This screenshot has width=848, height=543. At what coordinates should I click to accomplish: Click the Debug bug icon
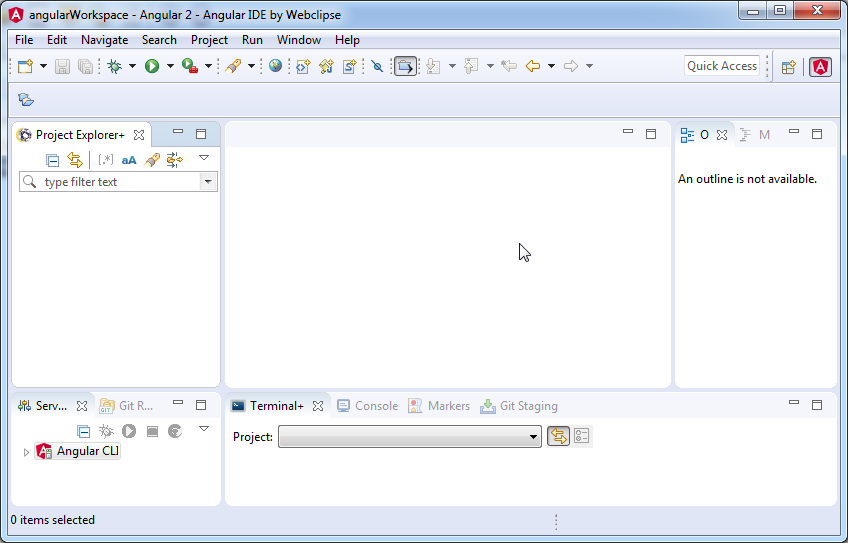pos(114,66)
